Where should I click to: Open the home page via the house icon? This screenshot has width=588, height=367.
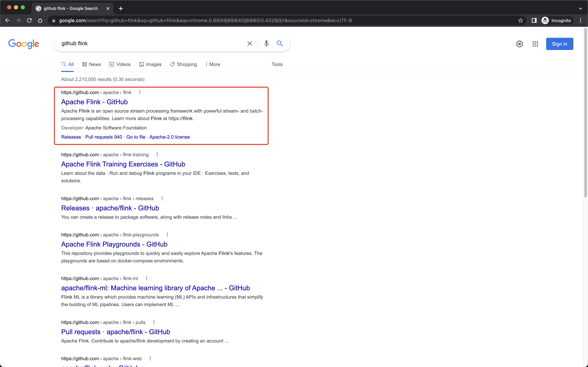pyautogui.click(x=40, y=20)
